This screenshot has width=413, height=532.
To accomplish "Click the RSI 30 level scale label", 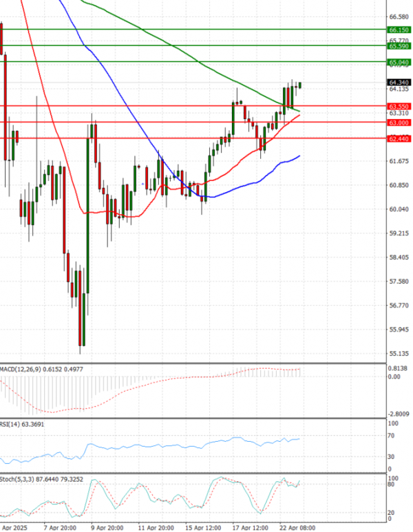I will 391,457.
